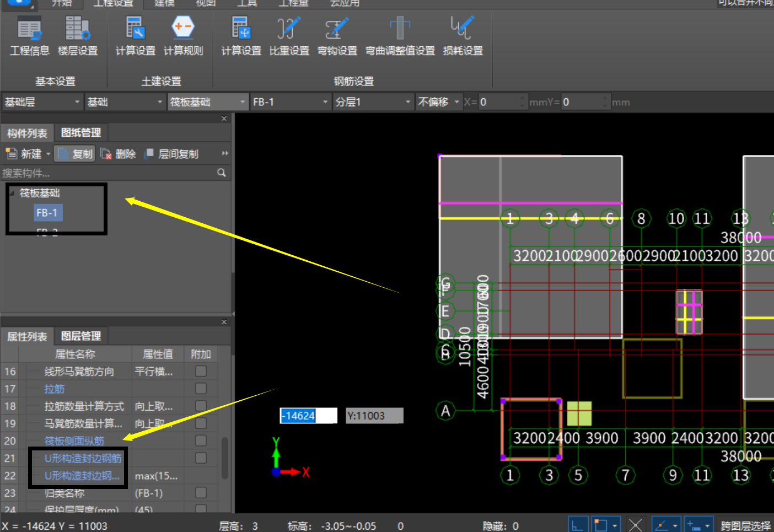Image resolution: width=774 pixels, height=532 pixels.
Task: Open 计算设置 under 钢筋设置 group
Action: tap(241, 36)
